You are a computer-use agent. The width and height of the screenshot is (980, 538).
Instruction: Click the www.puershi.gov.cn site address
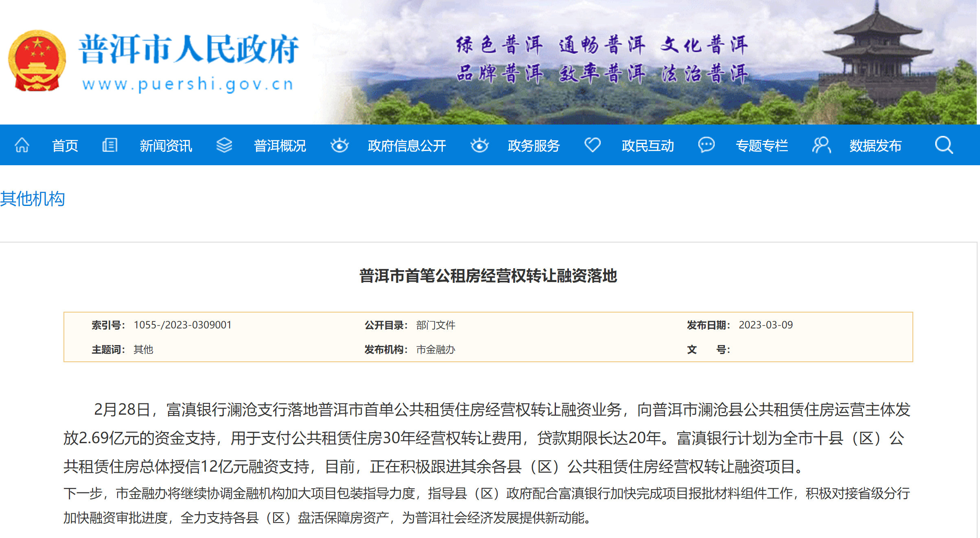188,84
